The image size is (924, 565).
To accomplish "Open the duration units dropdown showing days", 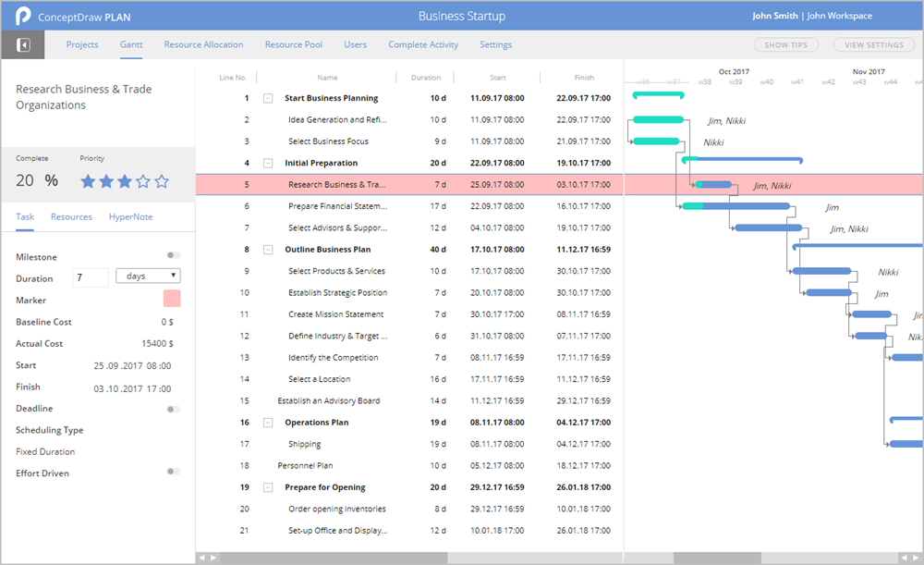I will [x=148, y=276].
